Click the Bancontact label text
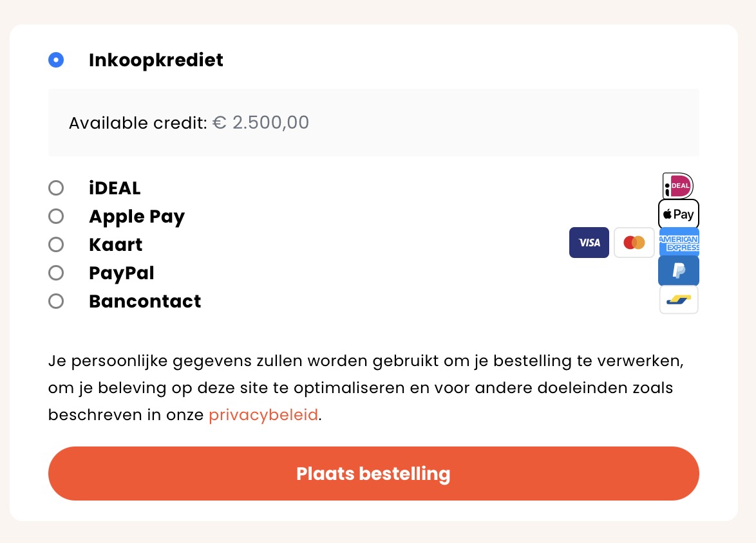The height and width of the screenshot is (543, 756). [145, 301]
